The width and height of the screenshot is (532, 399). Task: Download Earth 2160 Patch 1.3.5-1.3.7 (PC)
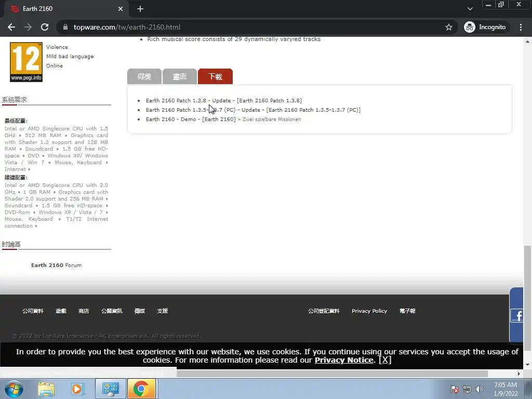click(253, 110)
